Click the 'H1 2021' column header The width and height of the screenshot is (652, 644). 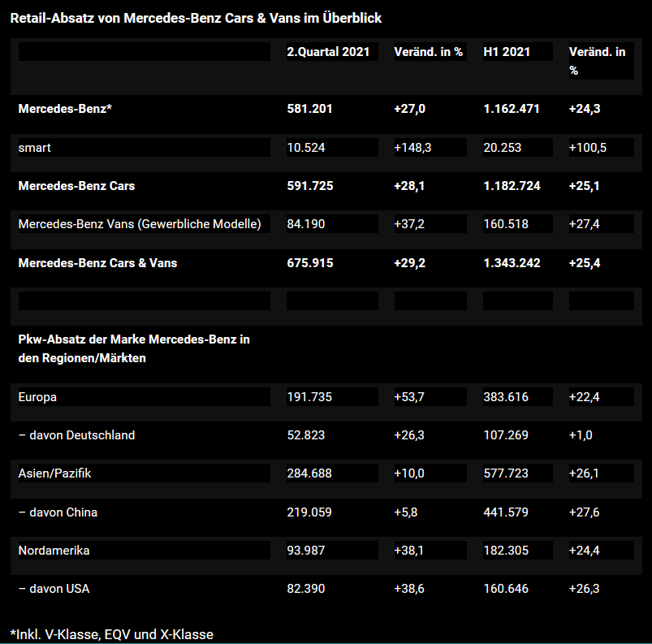pyautogui.click(x=507, y=51)
